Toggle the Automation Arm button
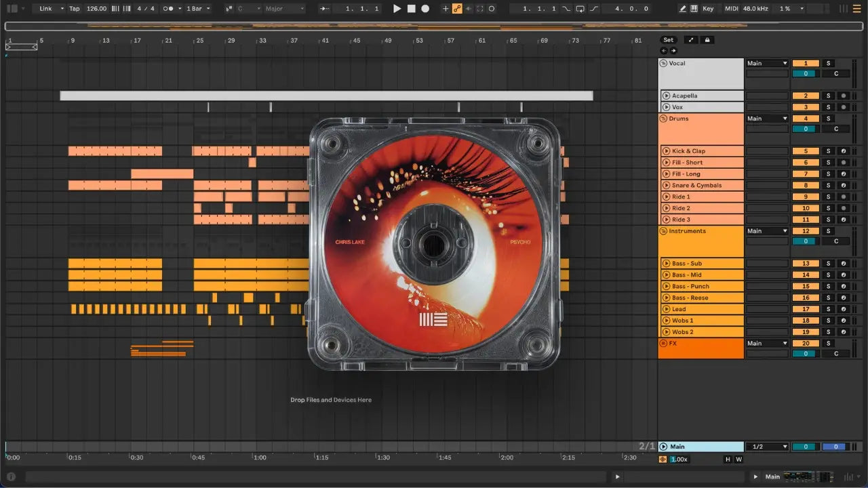 457,9
